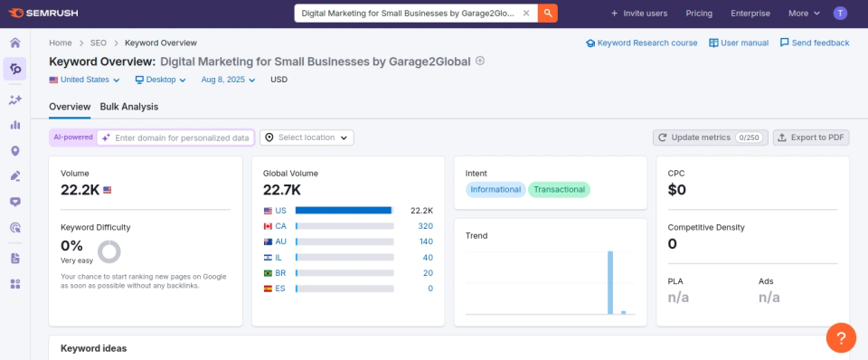Open the bar chart sidebar icon

point(15,125)
